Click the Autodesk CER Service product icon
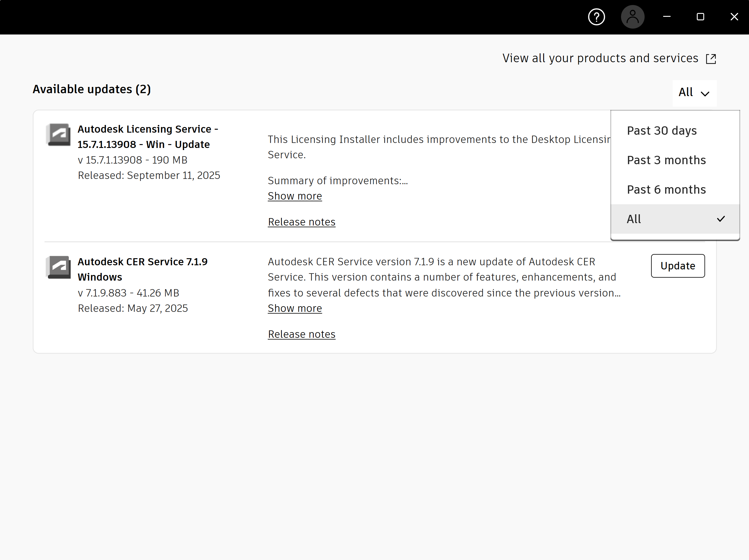Viewport: 749px width, 560px height. click(x=58, y=267)
